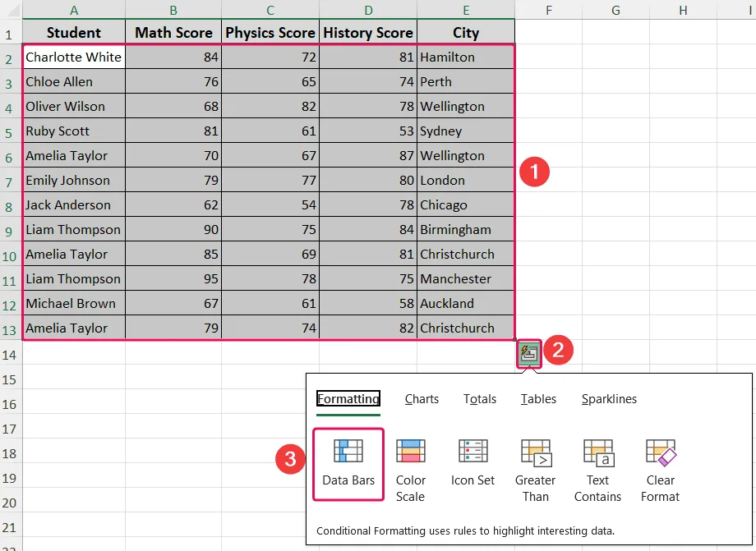Select row 18 header
Viewport: 756px width, 551px height.
[11, 452]
